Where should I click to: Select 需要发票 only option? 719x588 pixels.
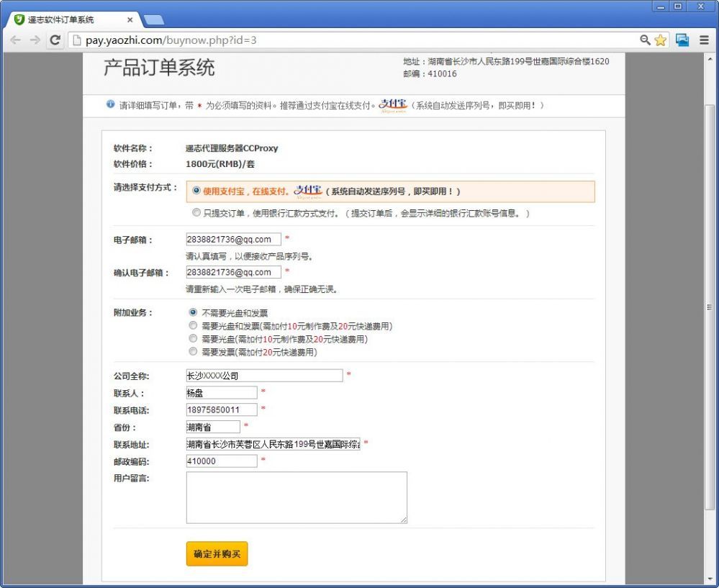tap(193, 352)
